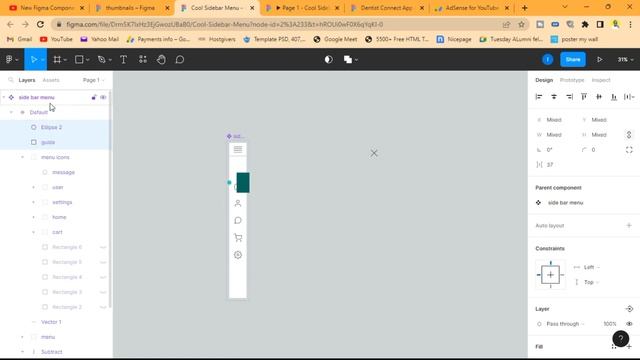
Task: Toggle visibility of side bar menu layer
Action: [103, 97]
